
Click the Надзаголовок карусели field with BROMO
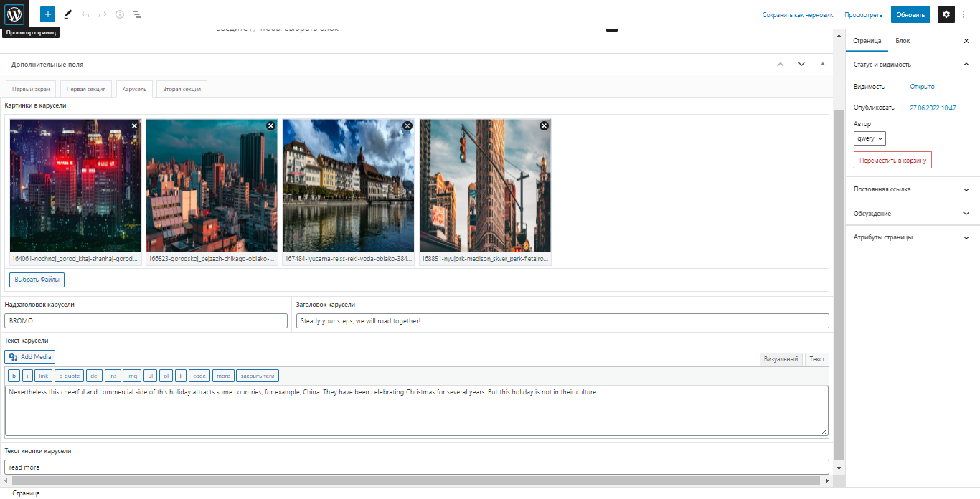pyautogui.click(x=146, y=321)
